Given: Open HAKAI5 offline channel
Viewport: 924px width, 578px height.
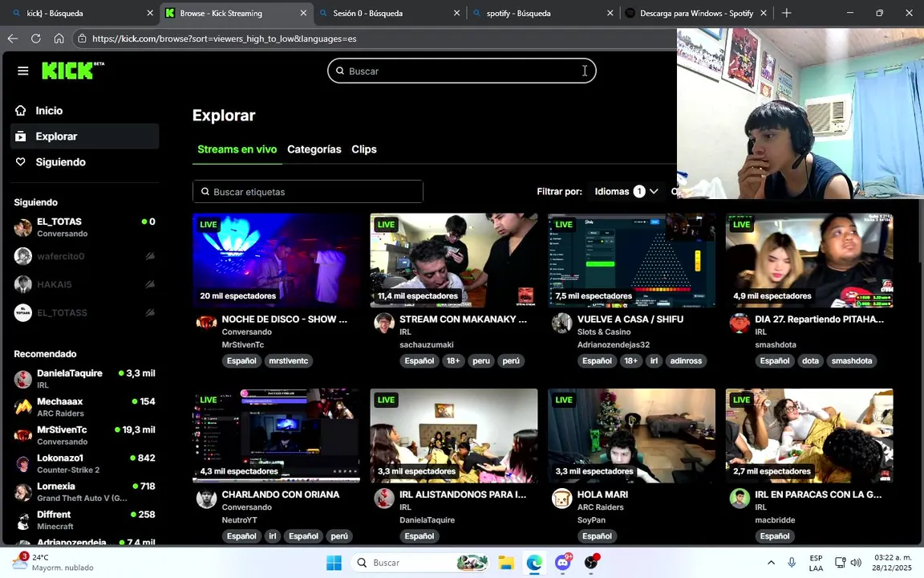Looking at the screenshot, I should point(84,284).
